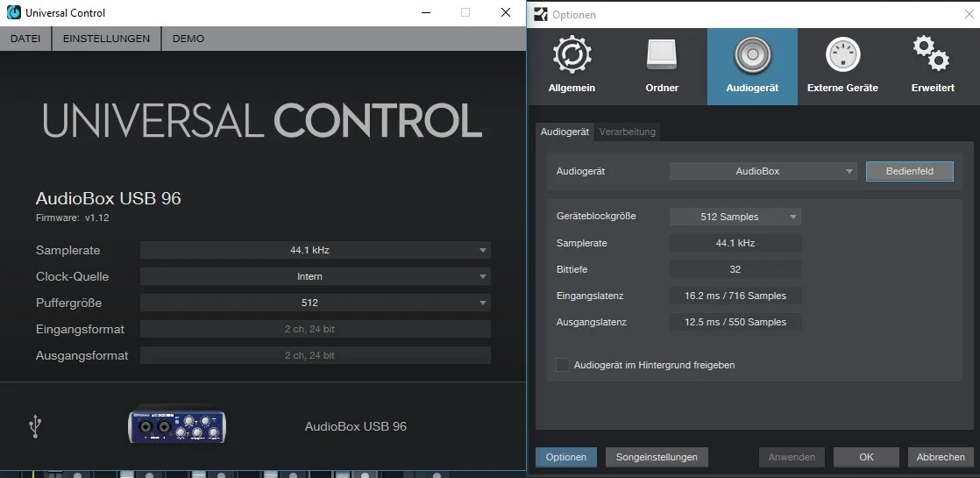Image resolution: width=980 pixels, height=478 pixels.
Task: Open the DATEI menu
Action: pyautogui.click(x=25, y=39)
